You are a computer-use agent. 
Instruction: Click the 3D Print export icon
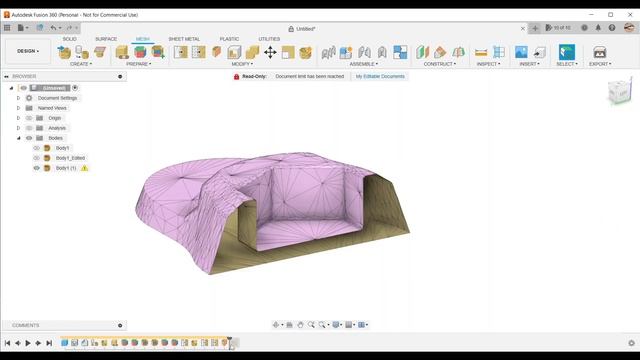600,52
